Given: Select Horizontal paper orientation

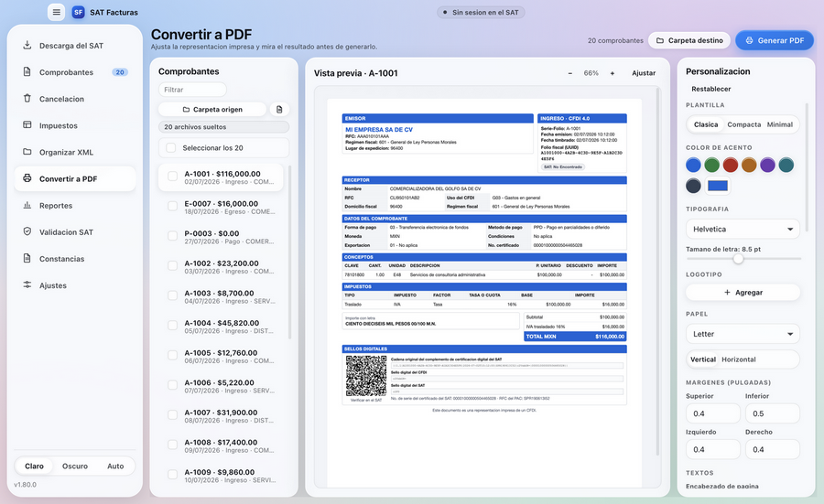Looking at the screenshot, I should (738, 359).
